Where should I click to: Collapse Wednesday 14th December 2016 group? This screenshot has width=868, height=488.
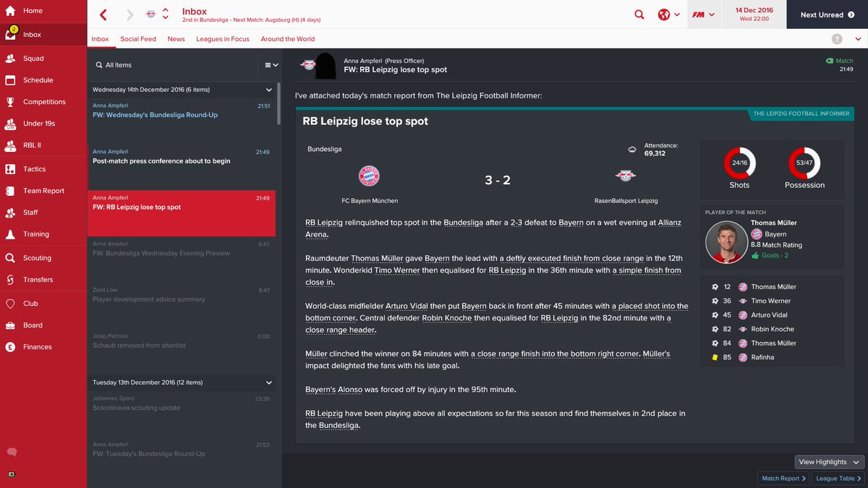tap(269, 90)
